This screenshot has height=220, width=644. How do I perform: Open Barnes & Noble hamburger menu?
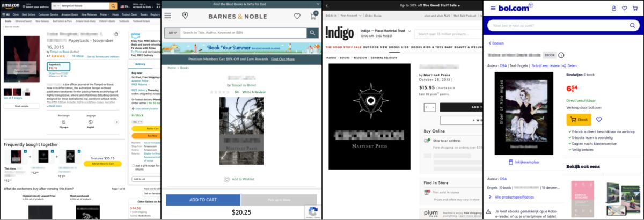point(168,16)
